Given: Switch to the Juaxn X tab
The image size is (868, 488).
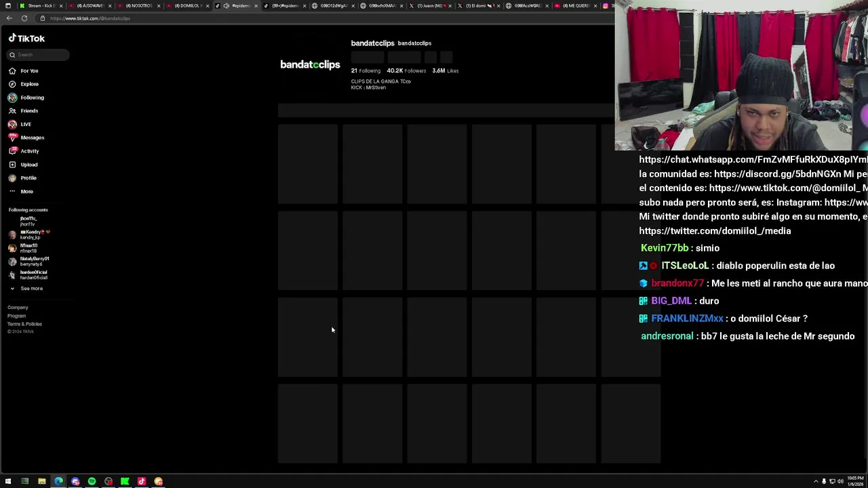Looking at the screenshot, I should [431, 5].
